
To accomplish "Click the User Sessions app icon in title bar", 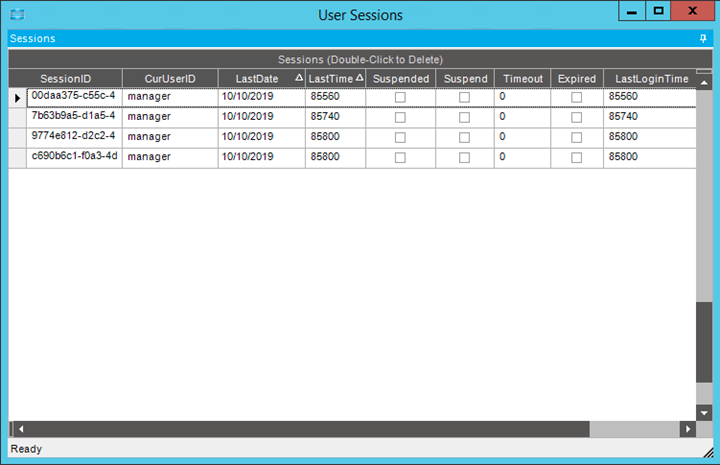I will 17,15.
